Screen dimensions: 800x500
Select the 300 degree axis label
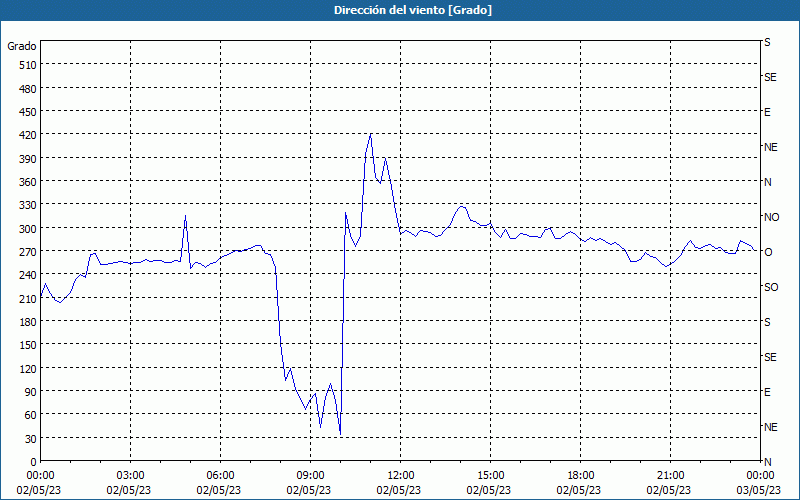click(x=28, y=229)
